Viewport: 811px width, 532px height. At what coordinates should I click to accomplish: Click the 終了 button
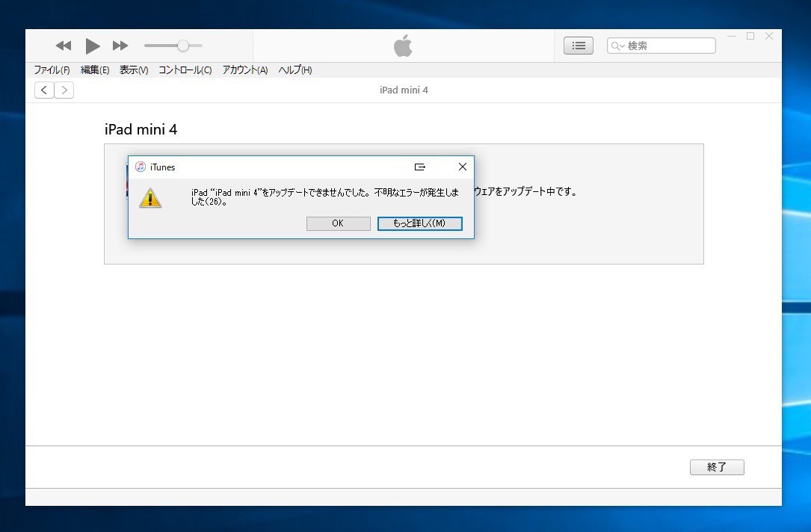tap(717, 467)
